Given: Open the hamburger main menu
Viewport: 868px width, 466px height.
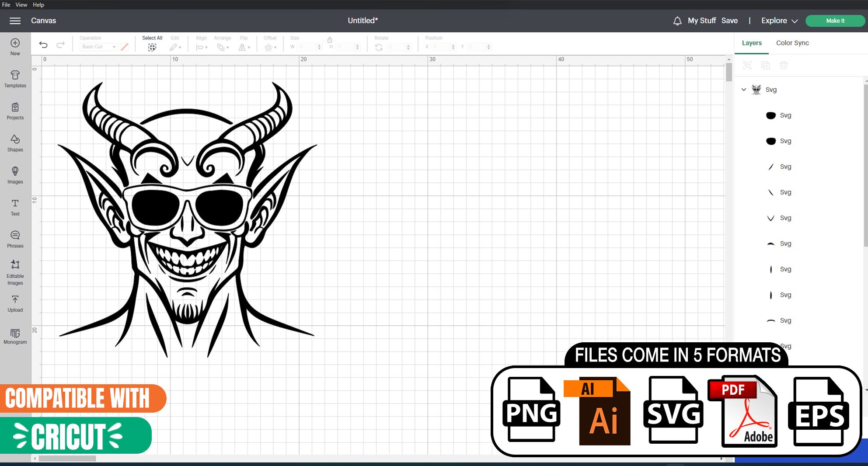Looking at the screenshot, I should (x=15, y=21).
